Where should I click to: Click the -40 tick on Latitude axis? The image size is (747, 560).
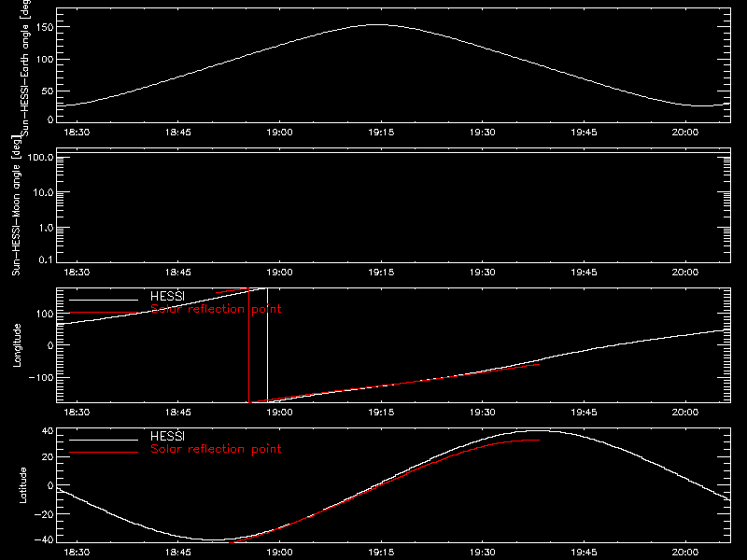(x=43, y=540)
